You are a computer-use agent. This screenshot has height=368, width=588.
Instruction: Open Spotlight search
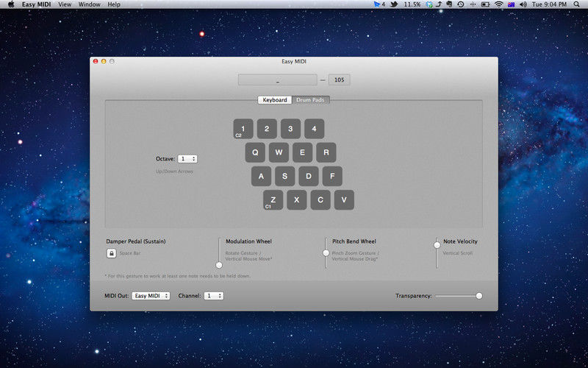pos(577,4)
